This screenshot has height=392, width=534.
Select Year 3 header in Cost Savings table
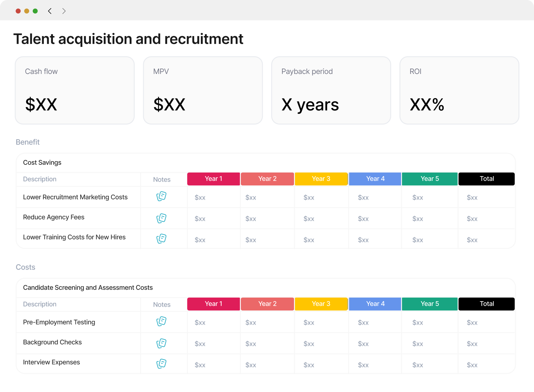321,179
